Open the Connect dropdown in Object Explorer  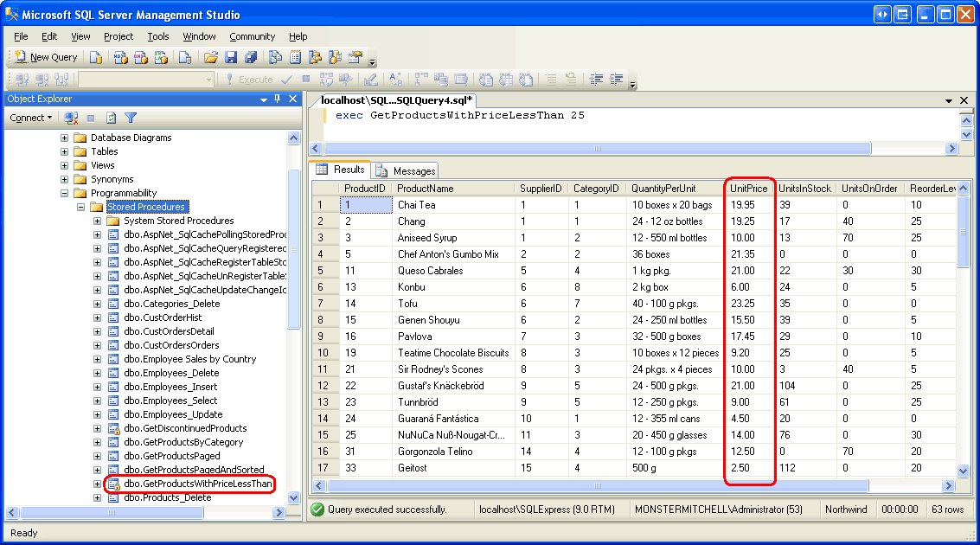31,118
